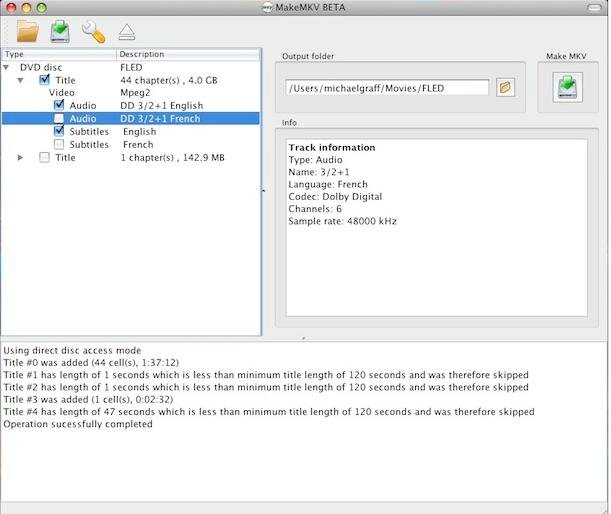Click log line 'Operation sucessfully completed'
The image size is (611, 514).
pos(78,424)
